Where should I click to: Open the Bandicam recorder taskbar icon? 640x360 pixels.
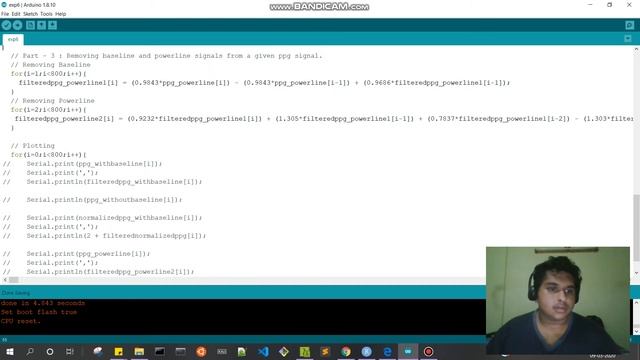(x=428, y=351)
